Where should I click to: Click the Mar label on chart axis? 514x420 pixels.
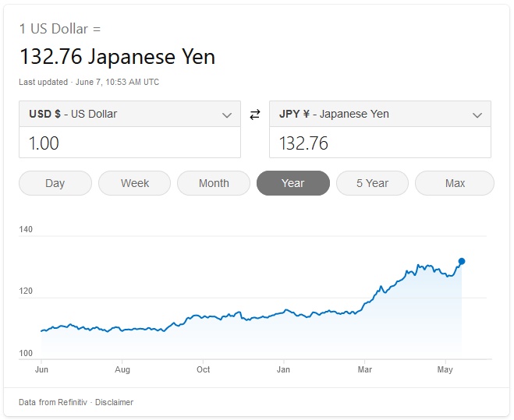(x=364, y=369)
